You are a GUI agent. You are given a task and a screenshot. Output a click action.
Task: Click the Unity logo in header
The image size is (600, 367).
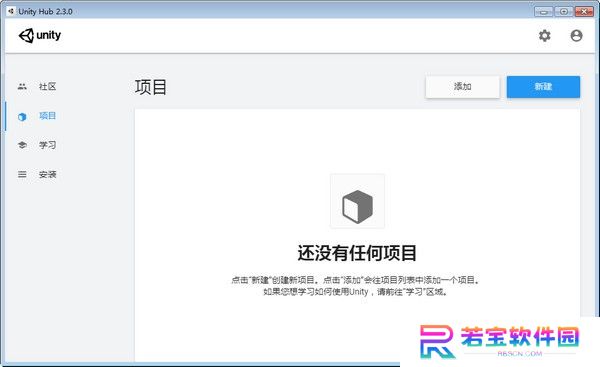click(40, 36)
